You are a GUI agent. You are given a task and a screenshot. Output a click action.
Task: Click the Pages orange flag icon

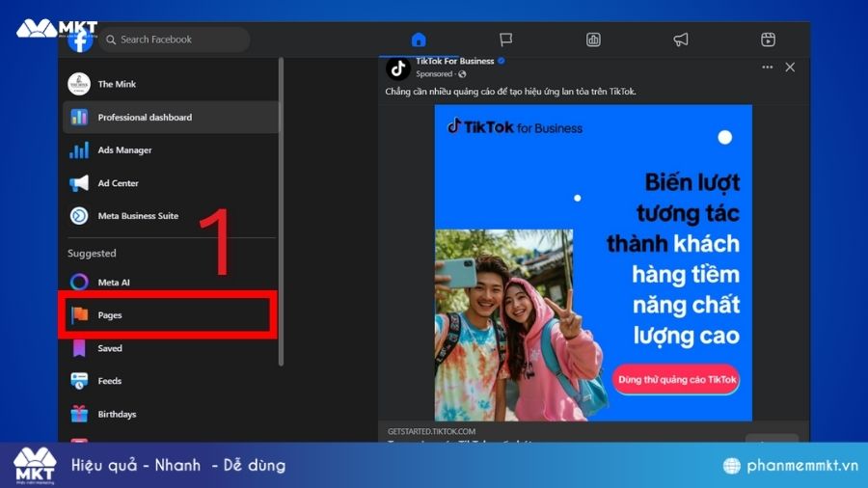click(x=80, y=314)
